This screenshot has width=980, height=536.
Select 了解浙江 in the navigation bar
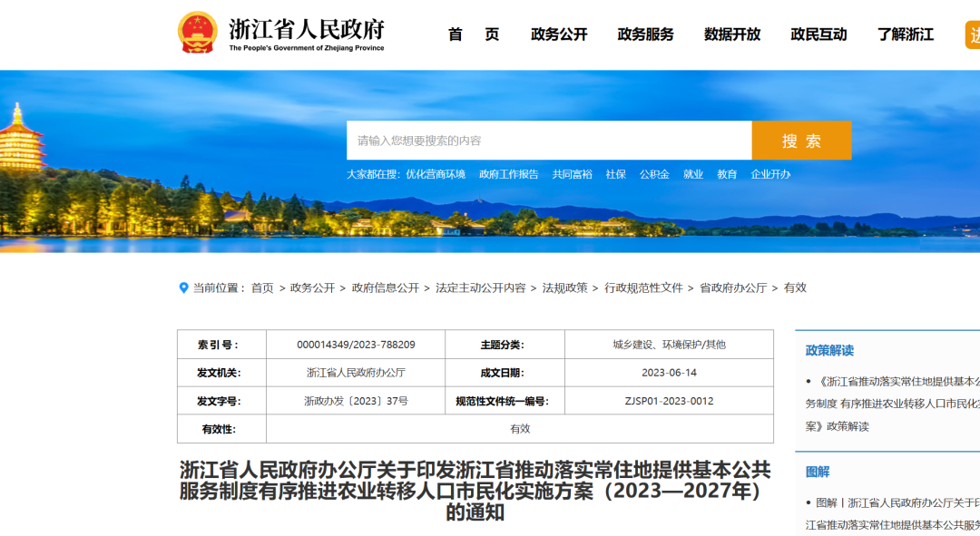click(905, 34)
